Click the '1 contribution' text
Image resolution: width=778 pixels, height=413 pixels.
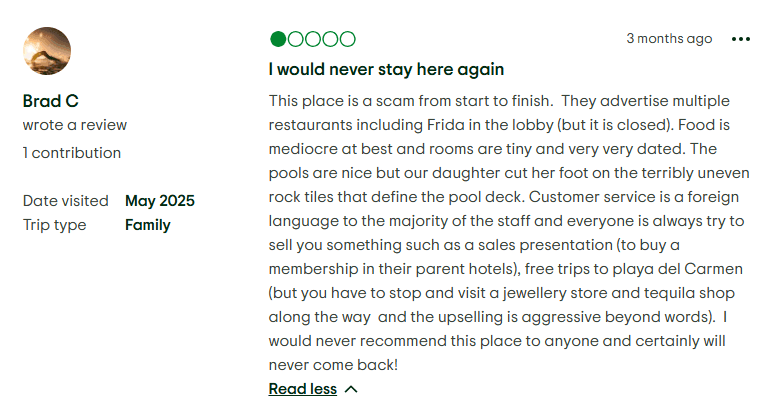[72, 153]
